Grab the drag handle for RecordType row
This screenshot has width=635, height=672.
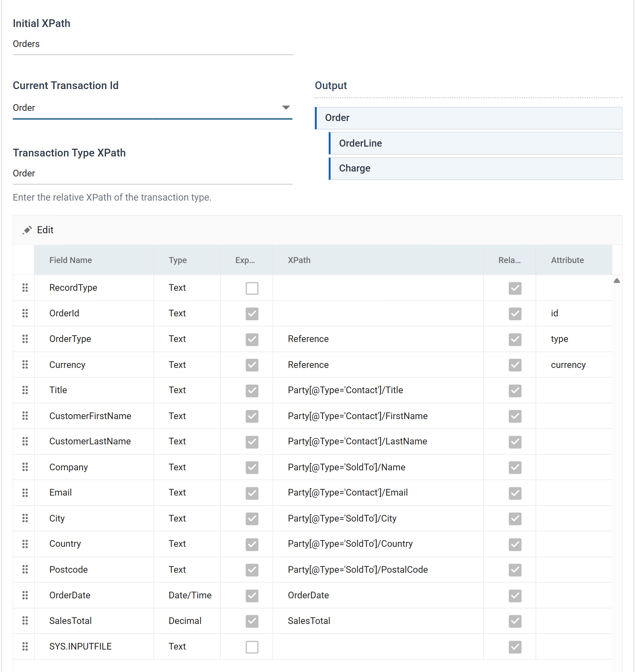(x=25, y=288)
